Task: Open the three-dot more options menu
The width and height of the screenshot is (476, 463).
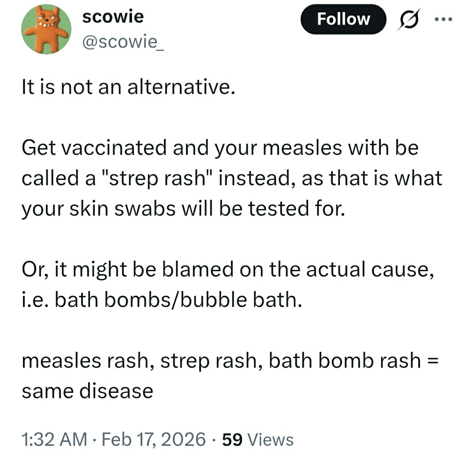Action: pos(444,20)
